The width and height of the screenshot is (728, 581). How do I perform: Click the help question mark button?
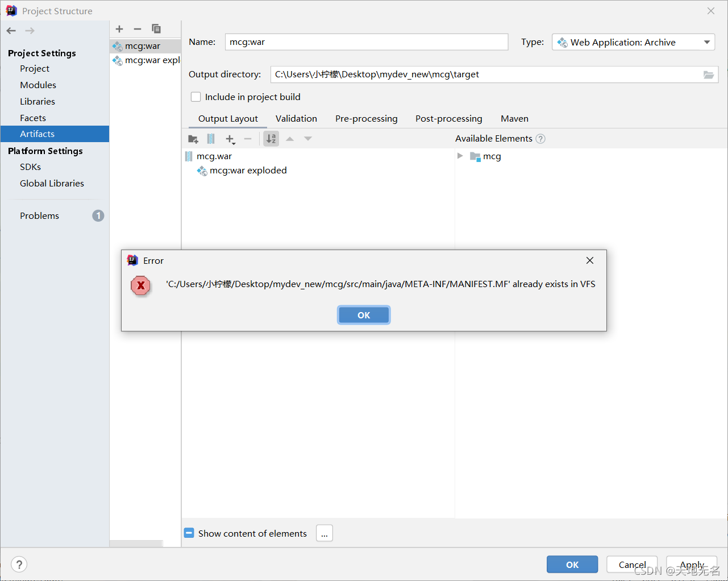(x=19, y=565)
